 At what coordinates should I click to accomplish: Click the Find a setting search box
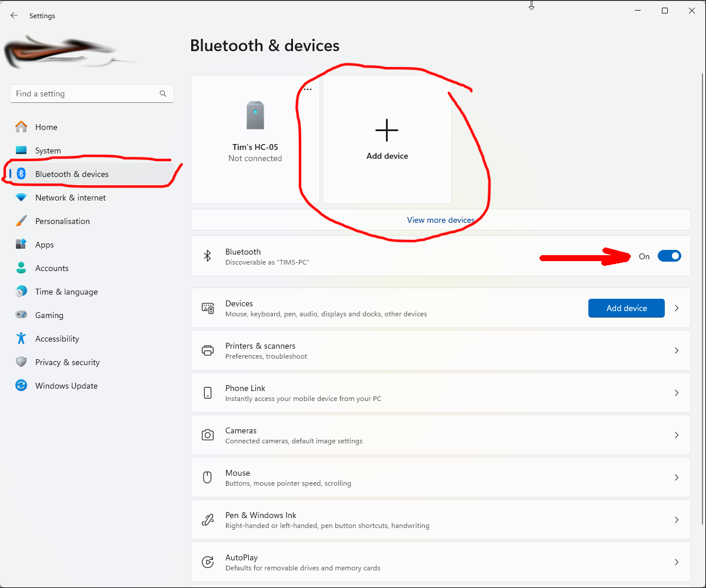(x=91, y=93)
